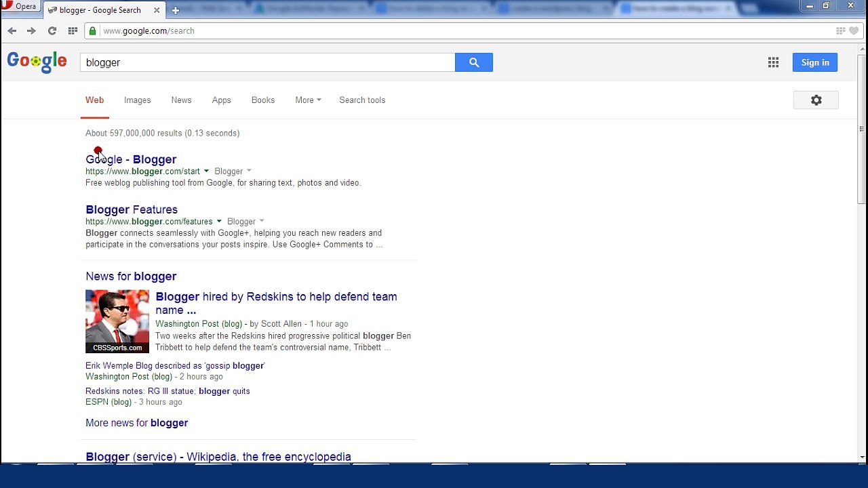Click the green padlock security icon
The image size is (868, 488).
pyautogui.click(x=92, y=30)
